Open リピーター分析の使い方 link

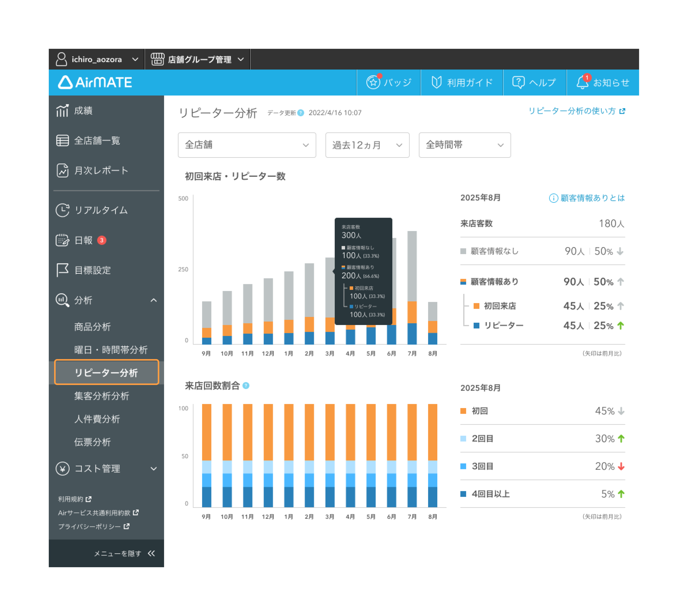(x=577, y=111)
